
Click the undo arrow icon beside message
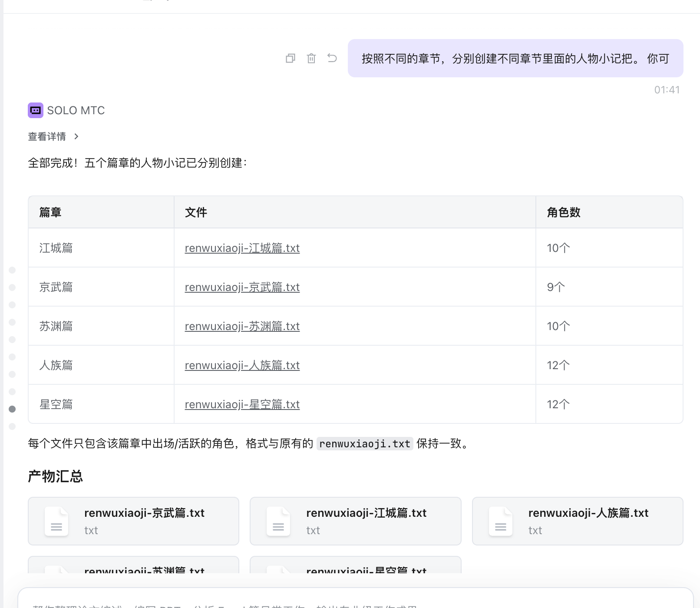coord(332,58)
